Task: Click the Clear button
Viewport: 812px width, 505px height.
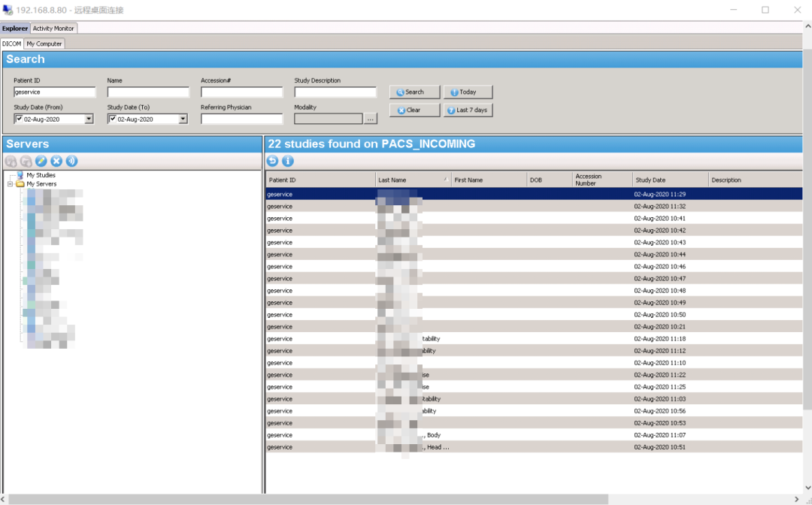Action: 415,110
